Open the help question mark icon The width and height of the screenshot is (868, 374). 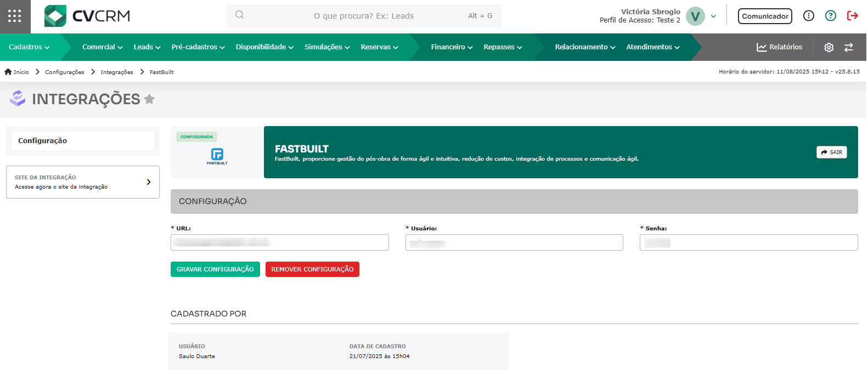[x=831, y=16]
